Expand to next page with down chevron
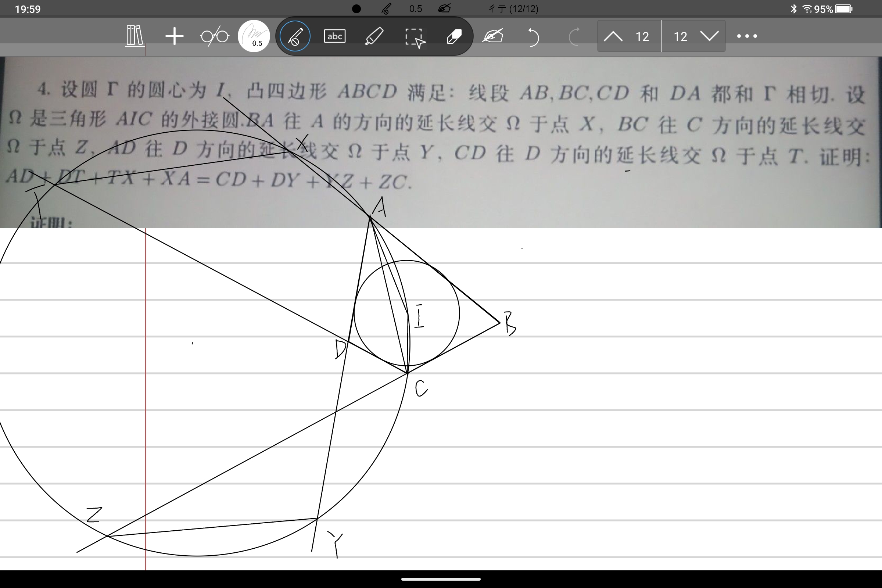Screen dimensions: 882x588 pyautogui.click(x=709, y=36)
